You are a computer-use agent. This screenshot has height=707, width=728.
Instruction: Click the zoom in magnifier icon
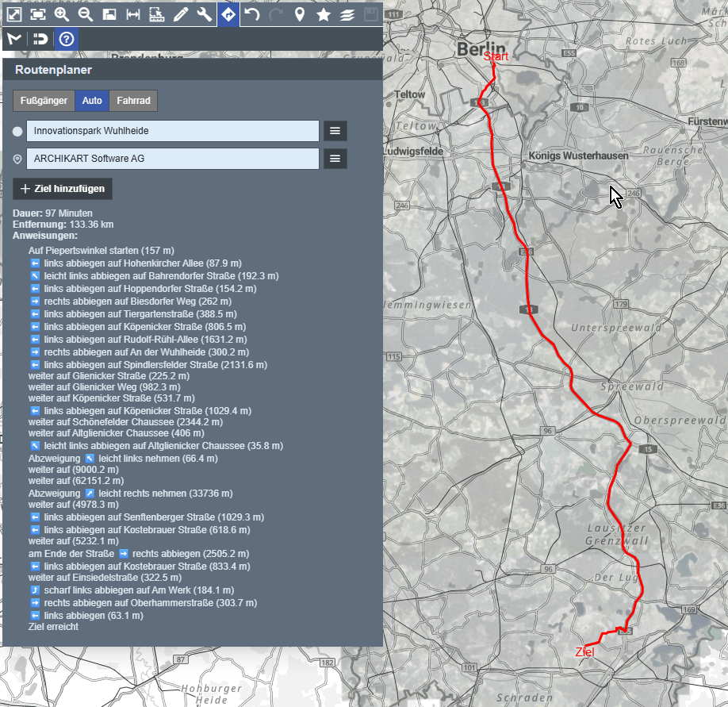pyautogui.click(x=62, y=14)
